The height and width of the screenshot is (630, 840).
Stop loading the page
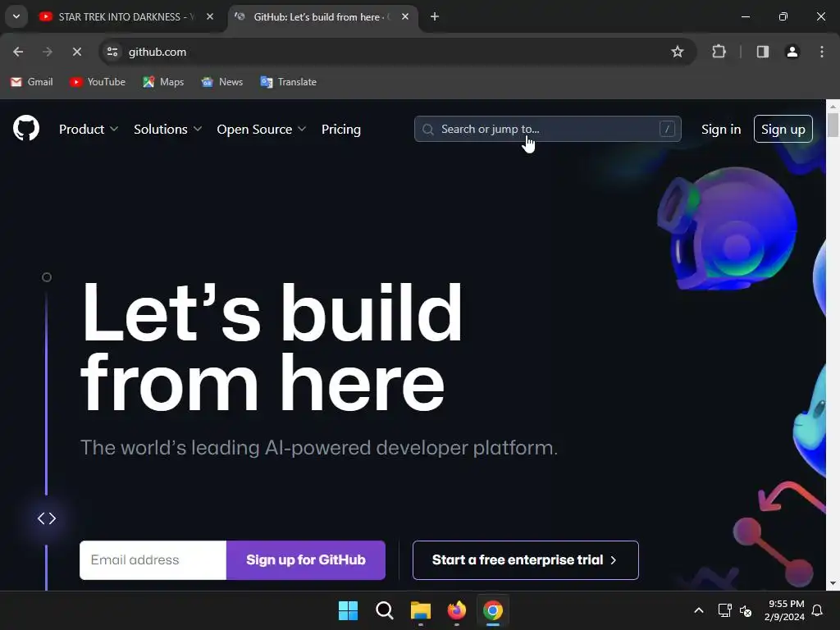tap(77, 52)
